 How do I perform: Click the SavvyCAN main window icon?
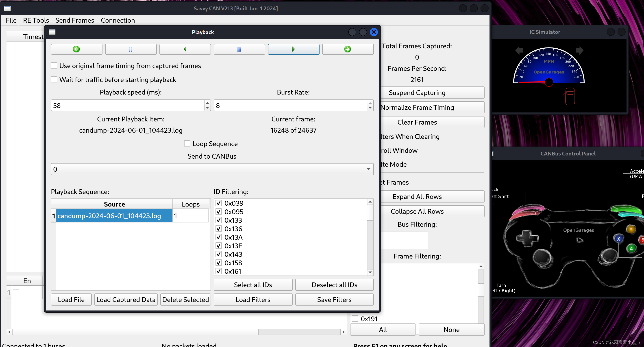click(7, 8)
